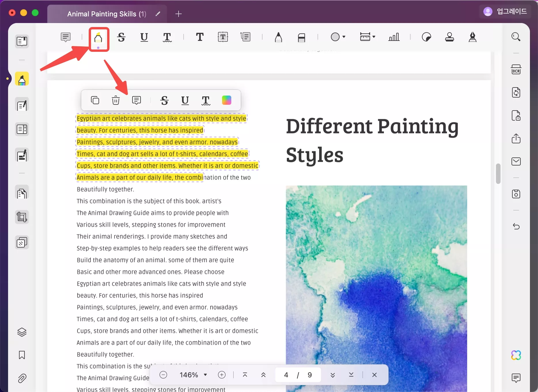Image resolution: width=538 pixels, height=392 pixels.
Task: Click the Different Painting Styles heading
Action: [x=372, y=140]
